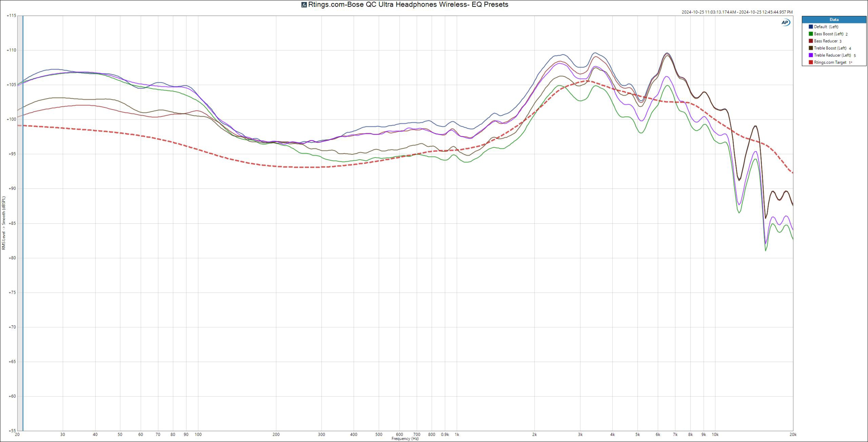
Task: Click the RMS Level Smooth (dBSPL) axis label
Action: pos(4,223)
